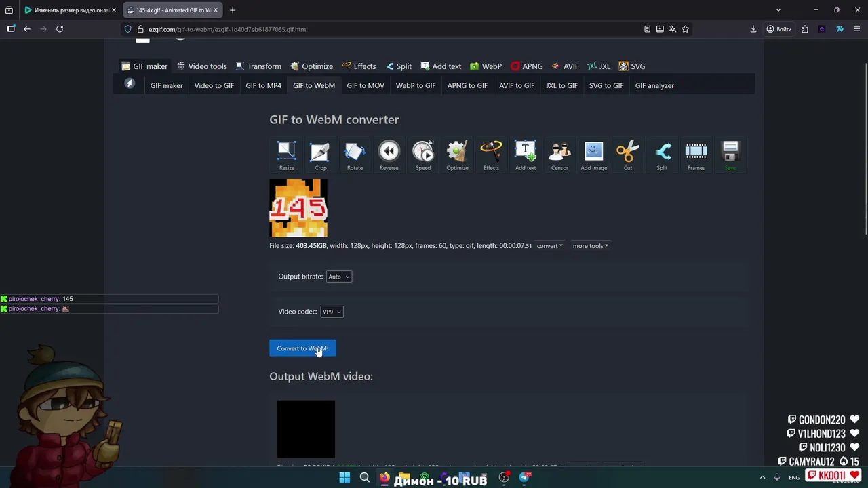Screen dimensions: 868x488
Task: Open the Video codec VP9 dropdown
Action: coord(332,312)
